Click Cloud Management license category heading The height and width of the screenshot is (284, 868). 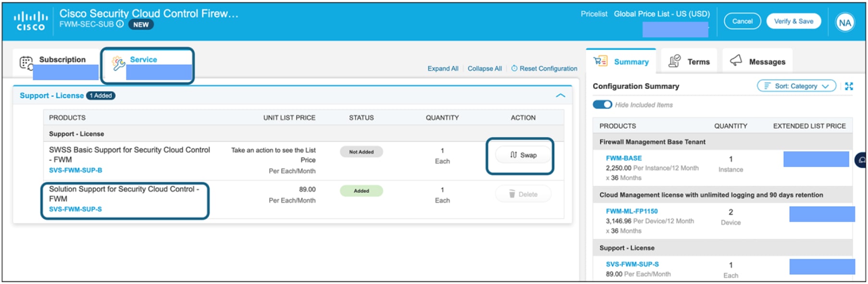pos(711,195)
